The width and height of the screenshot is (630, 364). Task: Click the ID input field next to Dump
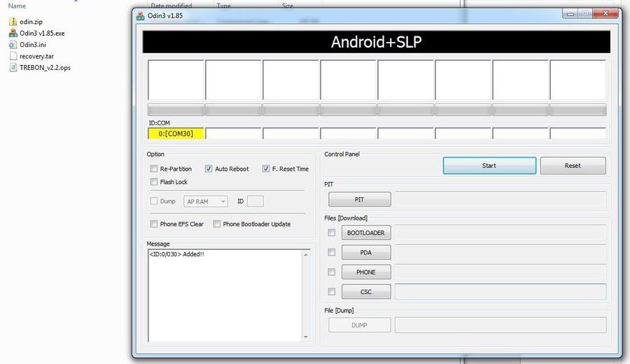tap(255, 201)
